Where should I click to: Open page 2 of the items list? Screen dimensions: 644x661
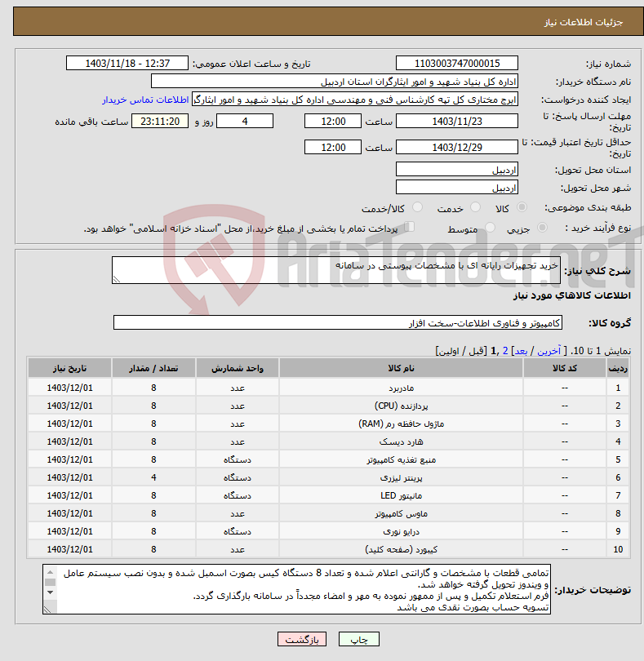[x=504, y=351]
